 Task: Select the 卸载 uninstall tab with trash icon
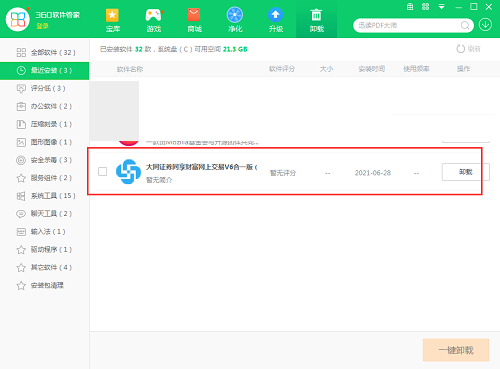tap(316, 20)
